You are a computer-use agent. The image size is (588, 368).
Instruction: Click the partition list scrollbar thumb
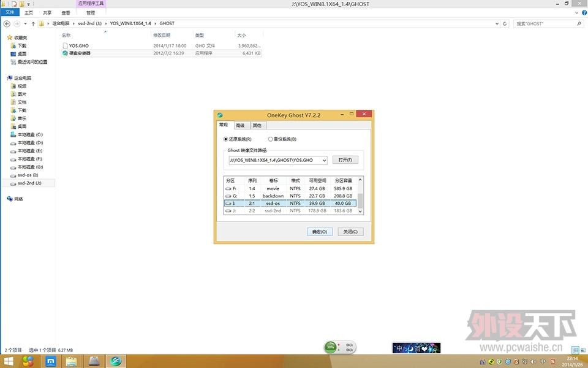tap(360, 201)
